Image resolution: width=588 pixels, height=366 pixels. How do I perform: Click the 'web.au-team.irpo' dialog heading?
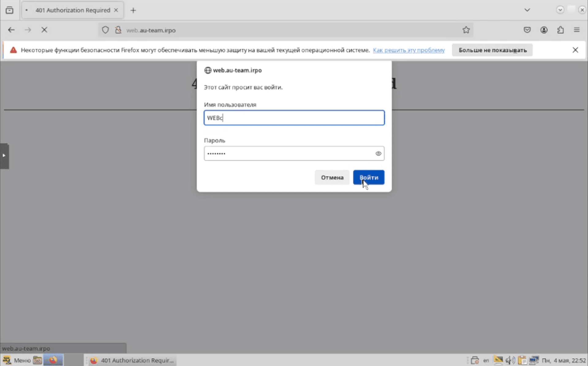[237, 70]
